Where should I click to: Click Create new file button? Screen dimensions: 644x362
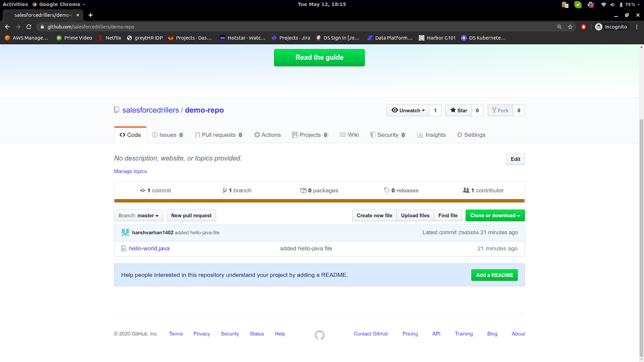tap(374, 216)
